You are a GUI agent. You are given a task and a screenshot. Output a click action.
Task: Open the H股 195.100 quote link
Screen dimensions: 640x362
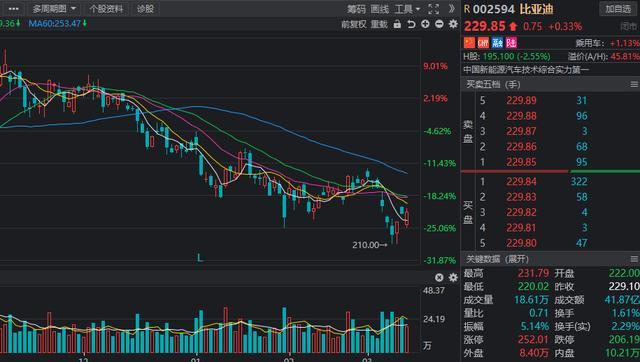(x=507, y=56)
